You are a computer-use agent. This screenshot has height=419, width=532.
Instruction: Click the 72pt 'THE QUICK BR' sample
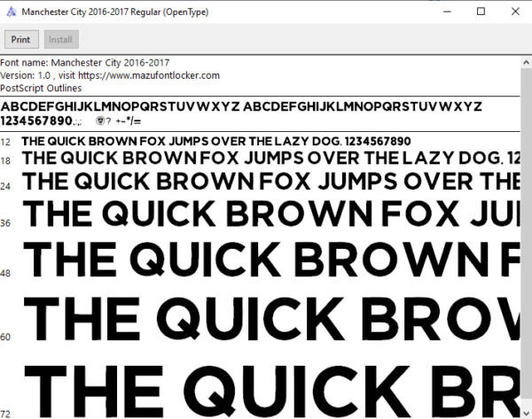tap(272, 390)
